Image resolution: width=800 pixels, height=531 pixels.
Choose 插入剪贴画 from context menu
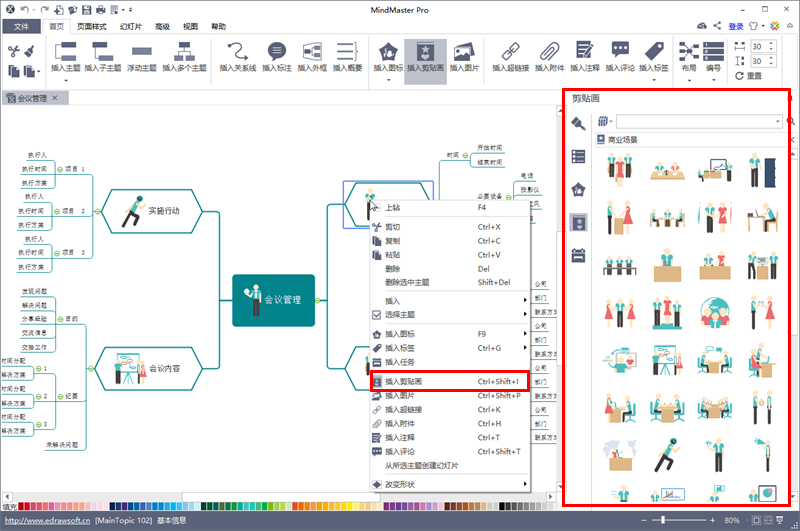click(x=449, y=382)
